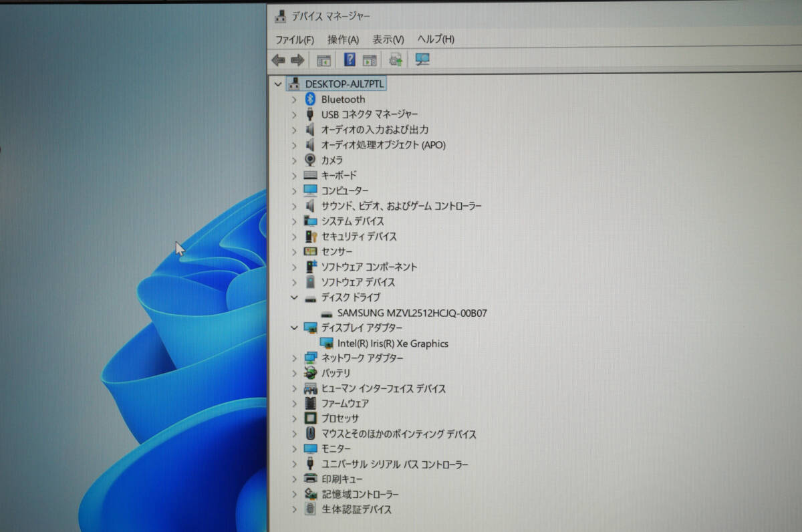This screenshot has width=802, height=532.
Task: Expand the ユニバーサル シリアル バス コントローラー category
Action: point(294,464)
